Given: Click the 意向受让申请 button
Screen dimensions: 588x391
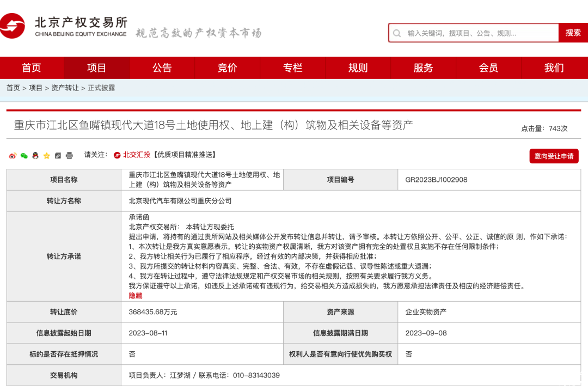Looking at the screenshot, I should coord(554,156).
